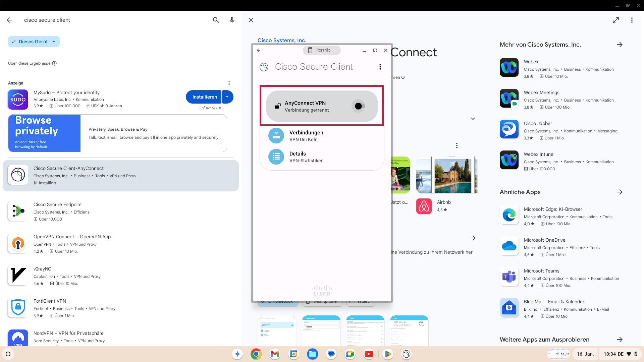The image size is (644, 362).
Task: Click the 'cisco secure client' search field
Action: click(x=114, y=20)
